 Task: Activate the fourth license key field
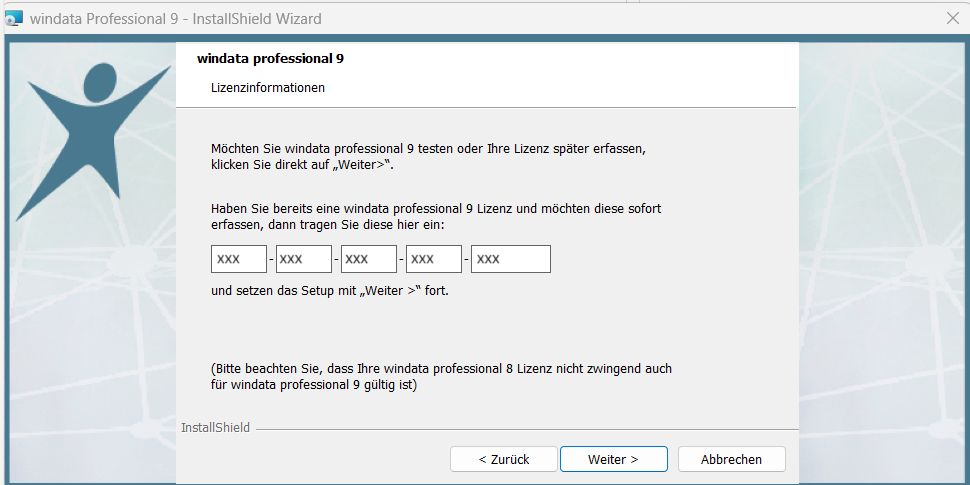tap(434, 259)
